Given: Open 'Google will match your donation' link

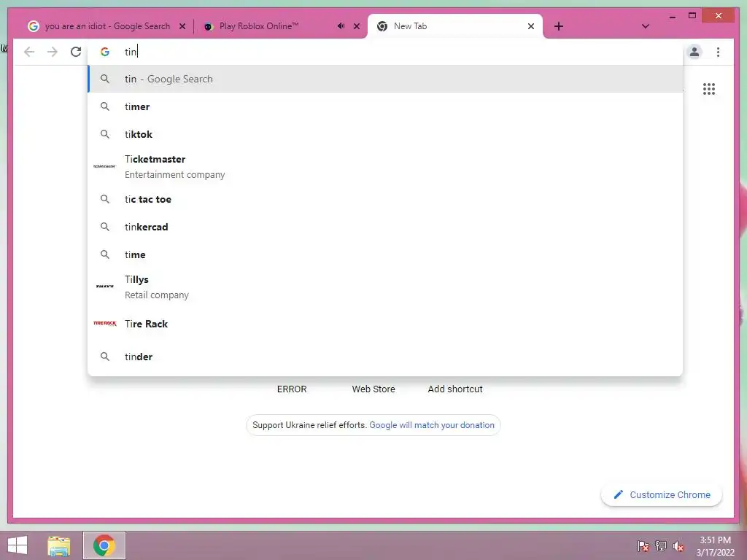Looking at the screenshot, I should click(432, 425).
